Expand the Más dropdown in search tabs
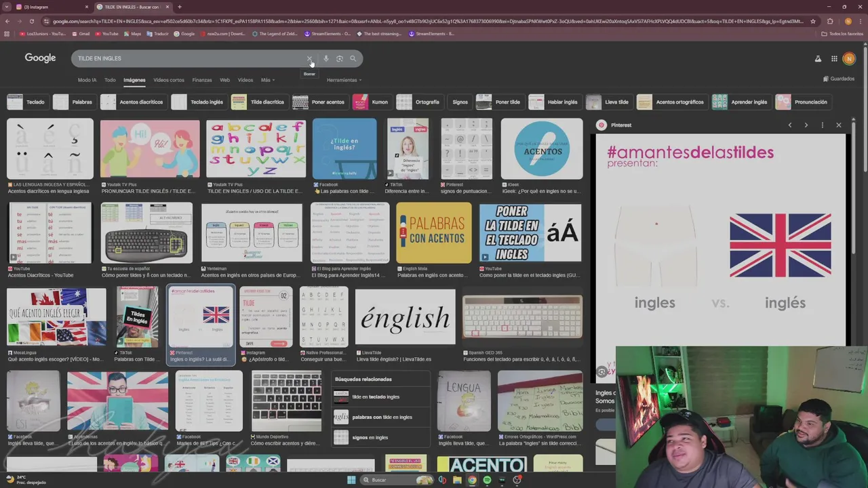This screenshot has width=868, height=488. point(268,80)
